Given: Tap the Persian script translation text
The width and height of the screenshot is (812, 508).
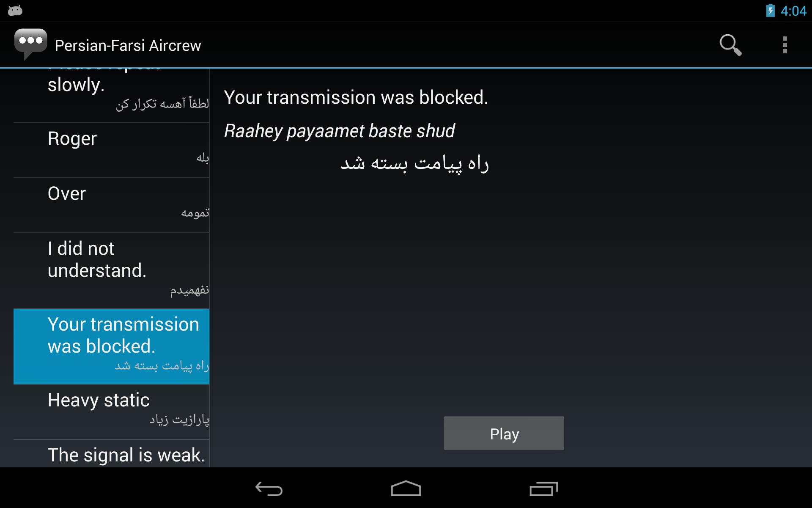Looking at the screenshot, I should click(x=414, y=163).
